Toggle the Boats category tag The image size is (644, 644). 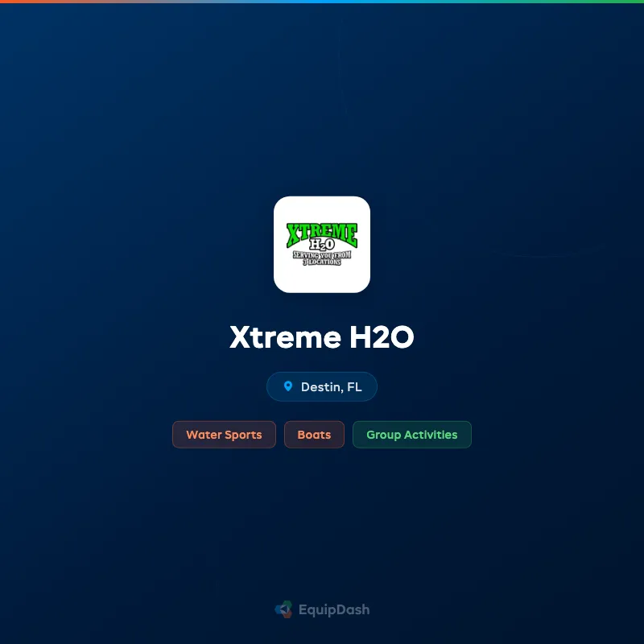coord(314,435)
